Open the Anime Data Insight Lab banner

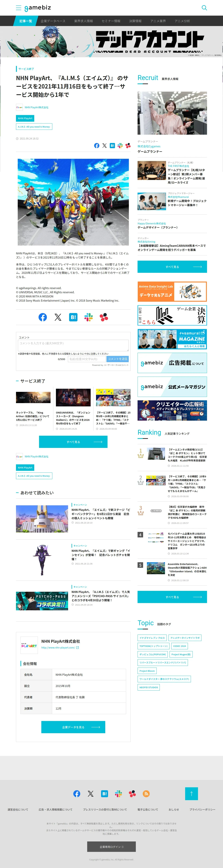click(x=172, y=292)
